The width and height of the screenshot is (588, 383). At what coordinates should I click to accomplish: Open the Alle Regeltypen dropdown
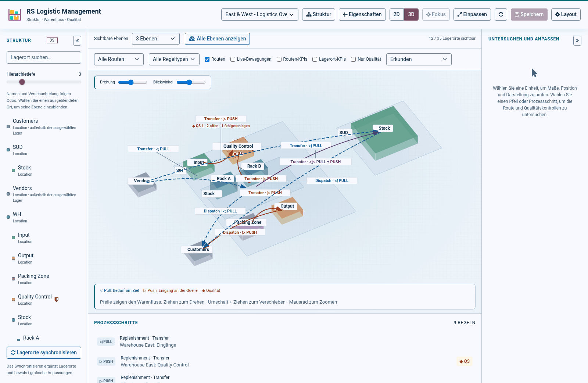[x=174, y=59]
